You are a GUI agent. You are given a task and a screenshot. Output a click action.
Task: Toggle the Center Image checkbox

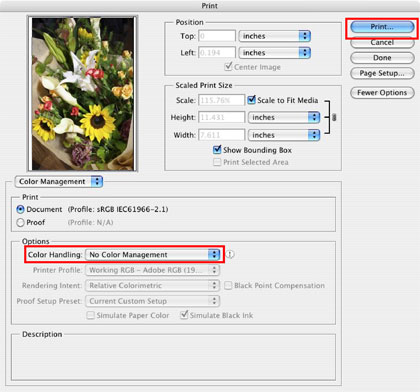[x=228, y=67]
